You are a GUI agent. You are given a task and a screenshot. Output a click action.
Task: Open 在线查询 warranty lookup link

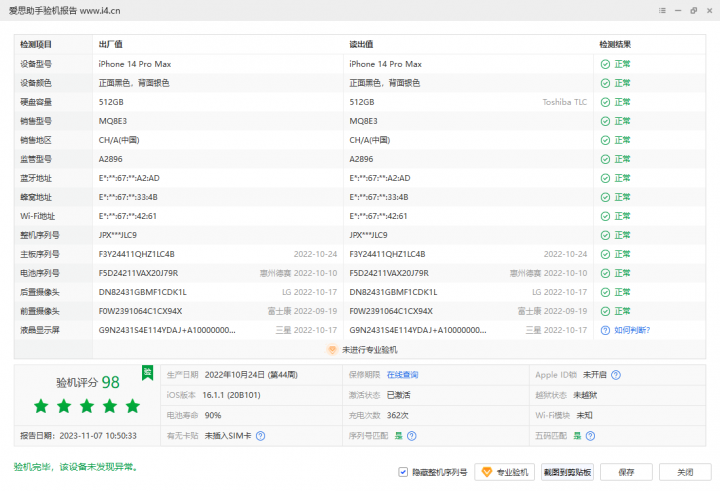[402, 375]
